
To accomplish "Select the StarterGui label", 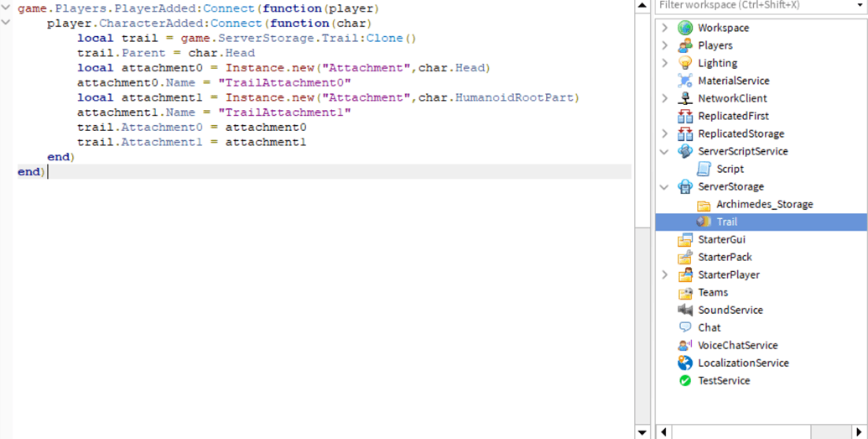I will [721, 239].
